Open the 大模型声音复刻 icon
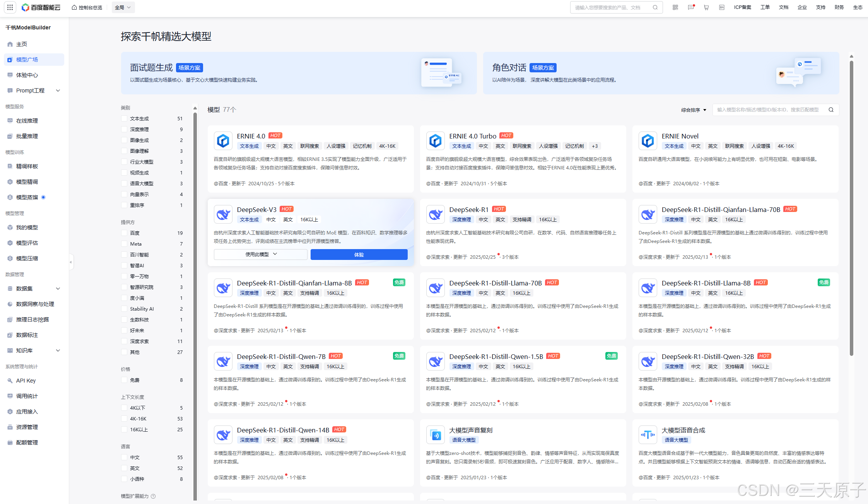The width and height of the screenshot is (868, 504). [x=436, y=435]
